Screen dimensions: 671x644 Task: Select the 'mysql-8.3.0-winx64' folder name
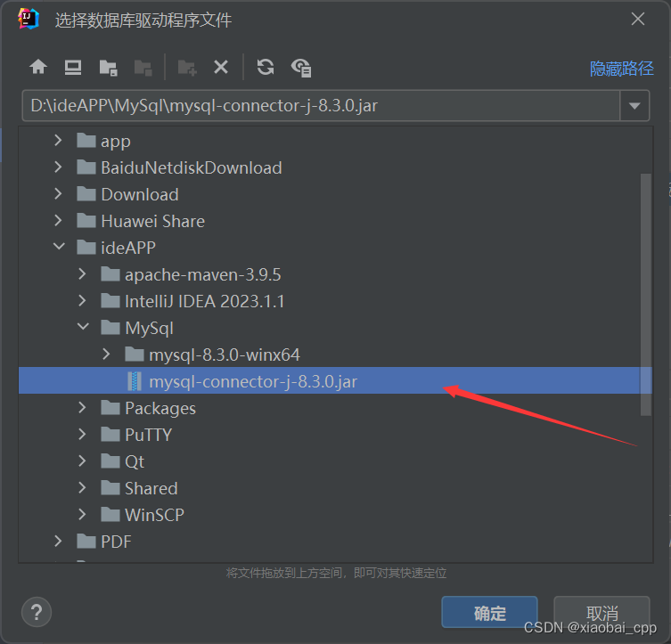[x=225, y=355]
